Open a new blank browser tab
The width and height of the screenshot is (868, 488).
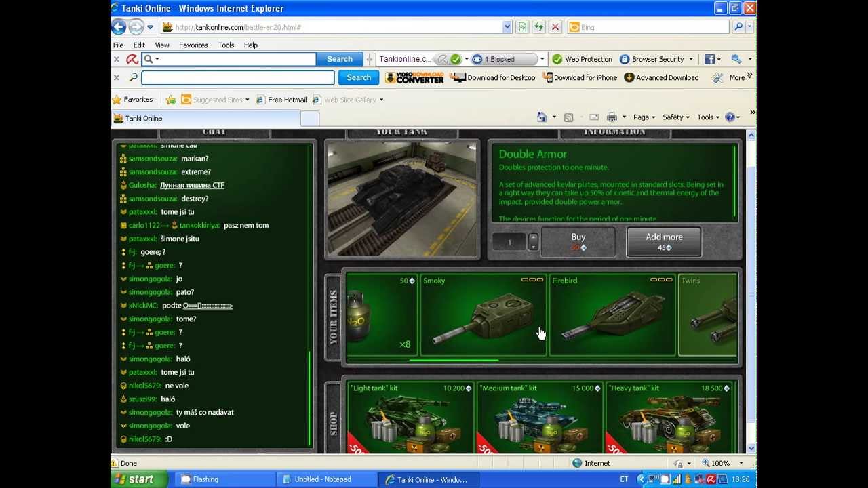tap(309, 119)
